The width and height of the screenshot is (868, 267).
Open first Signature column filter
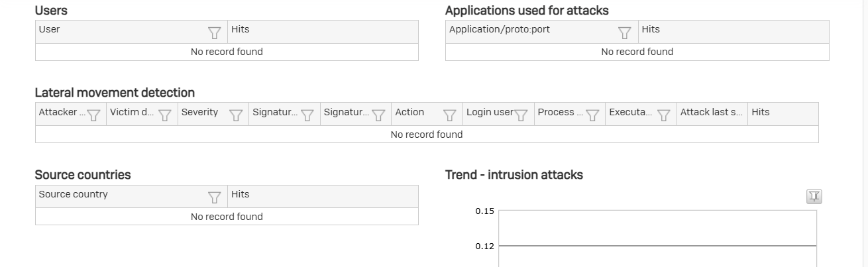coord(307,115)
